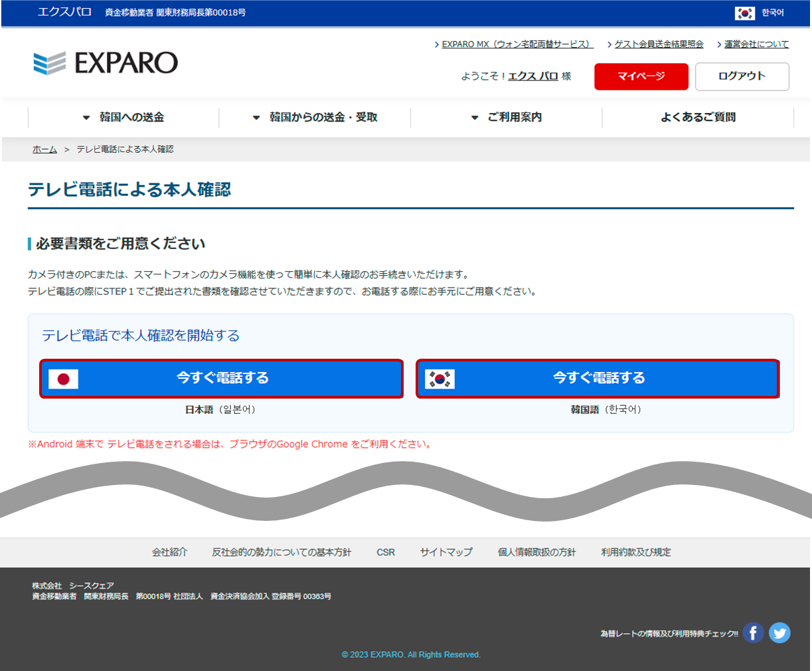Open 個人情報取扱の方針 footer link
The image size is (812, 671).
pos(536,552)
